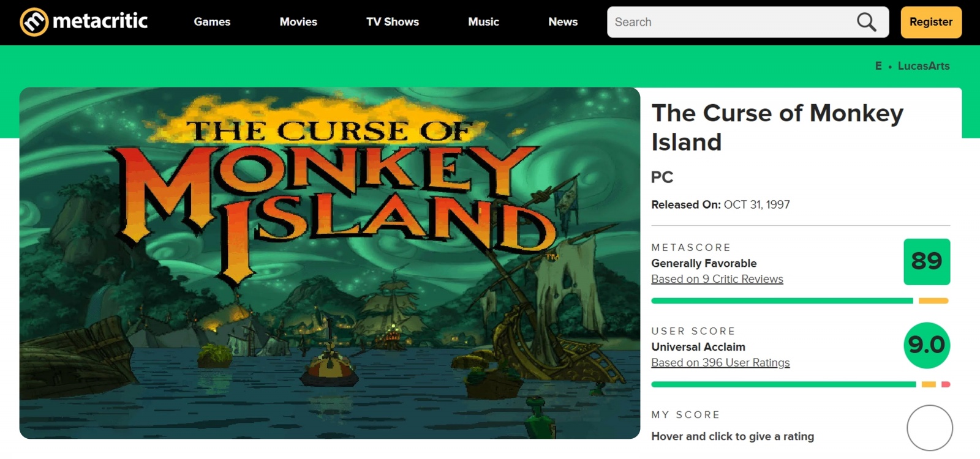Screen dimensions: 980x459
Task: Open the Games menu
Action: tap(212, 22)
